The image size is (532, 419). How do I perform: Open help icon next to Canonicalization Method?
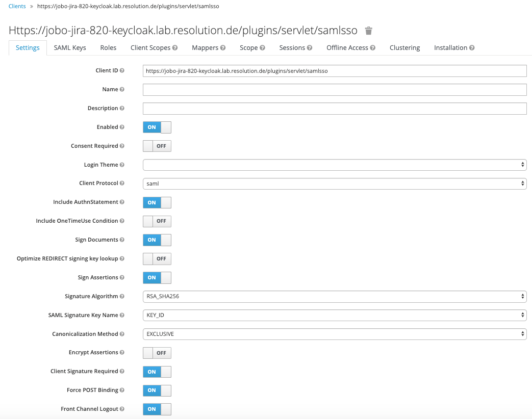pos(122,334)
